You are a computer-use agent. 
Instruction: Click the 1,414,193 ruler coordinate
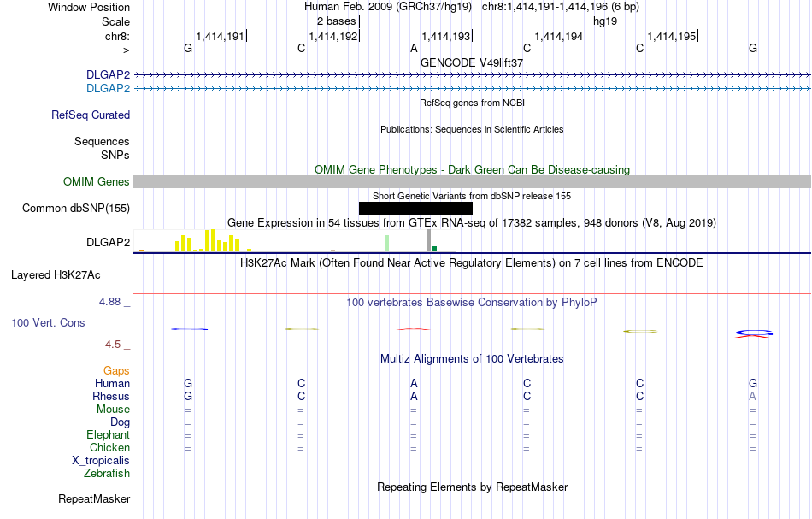(446, 36)
